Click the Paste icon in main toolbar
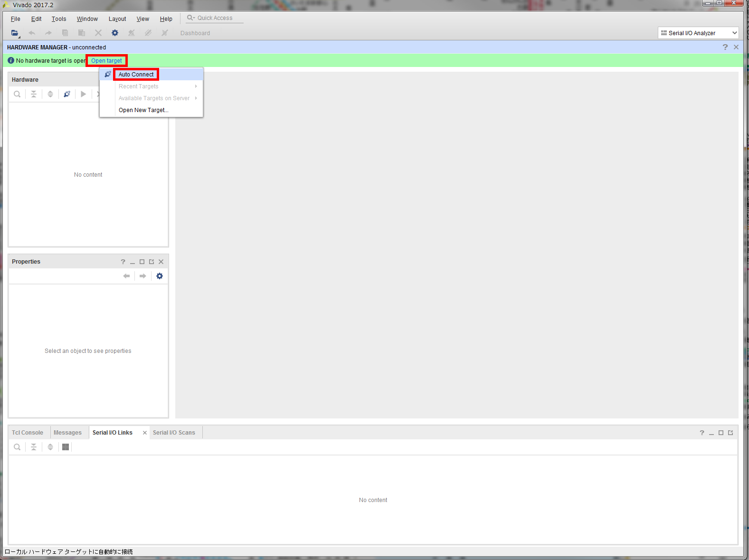This screenshot has width=749, height=560. 82,33
